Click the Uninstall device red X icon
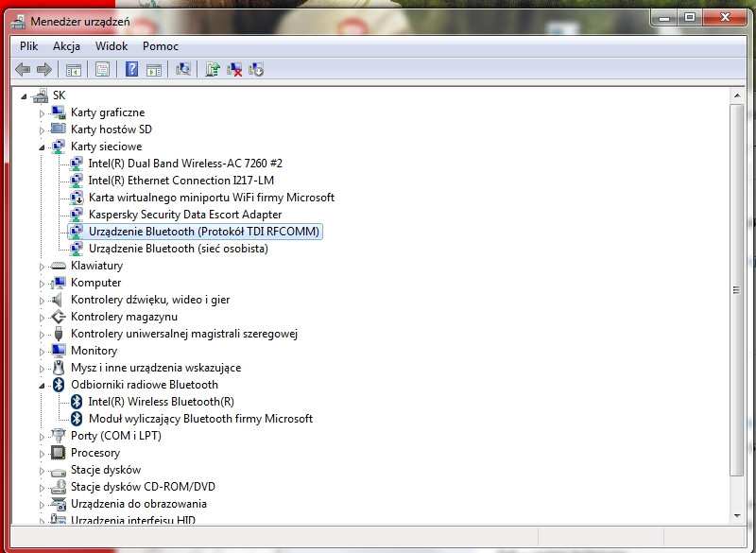Viewport: 756px width, 553px height. coord(234,69)
